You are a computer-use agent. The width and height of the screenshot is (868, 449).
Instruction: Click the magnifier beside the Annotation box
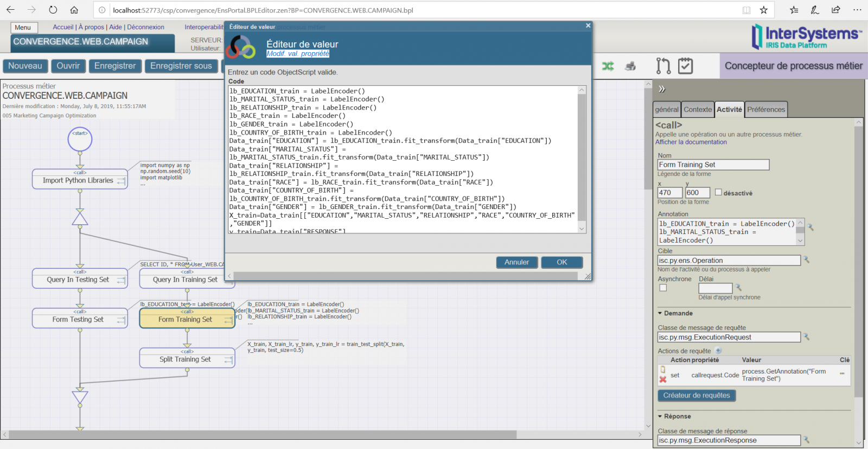click(810, 227)
